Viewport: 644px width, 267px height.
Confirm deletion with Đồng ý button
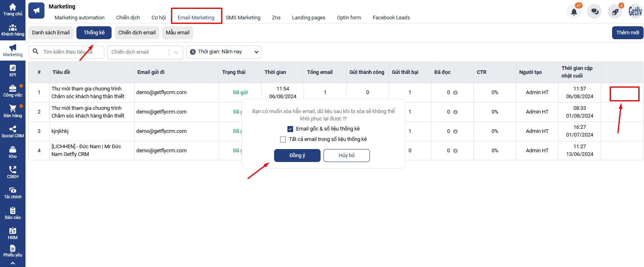coord(297,156)
